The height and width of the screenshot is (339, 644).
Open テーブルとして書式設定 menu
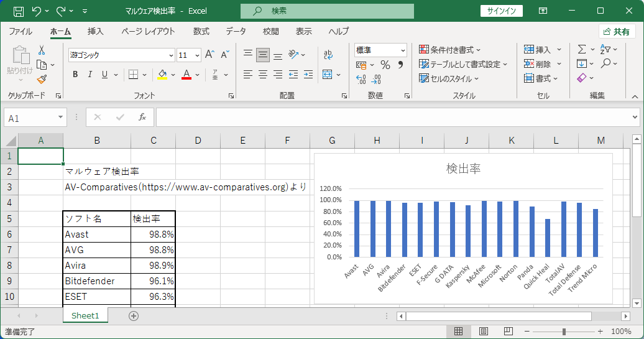463,64
